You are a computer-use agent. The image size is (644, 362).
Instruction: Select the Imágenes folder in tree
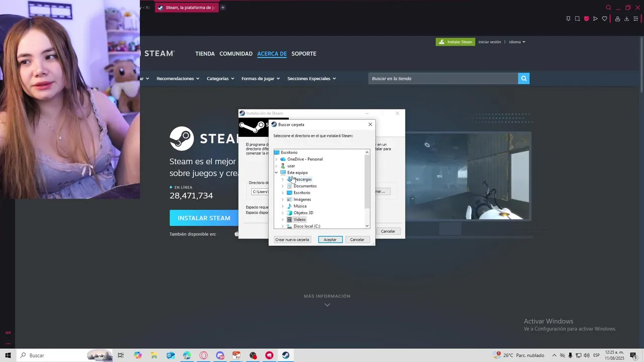click(x=302, y=200)
